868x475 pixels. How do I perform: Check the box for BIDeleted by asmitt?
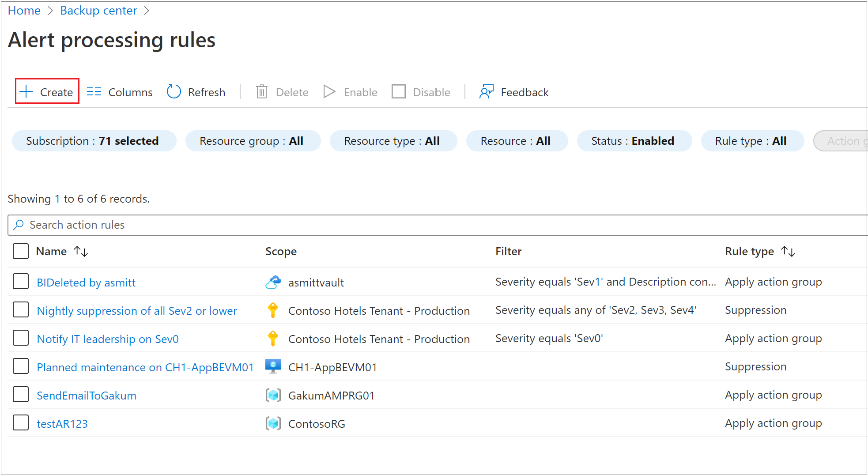tap(21, 282)
